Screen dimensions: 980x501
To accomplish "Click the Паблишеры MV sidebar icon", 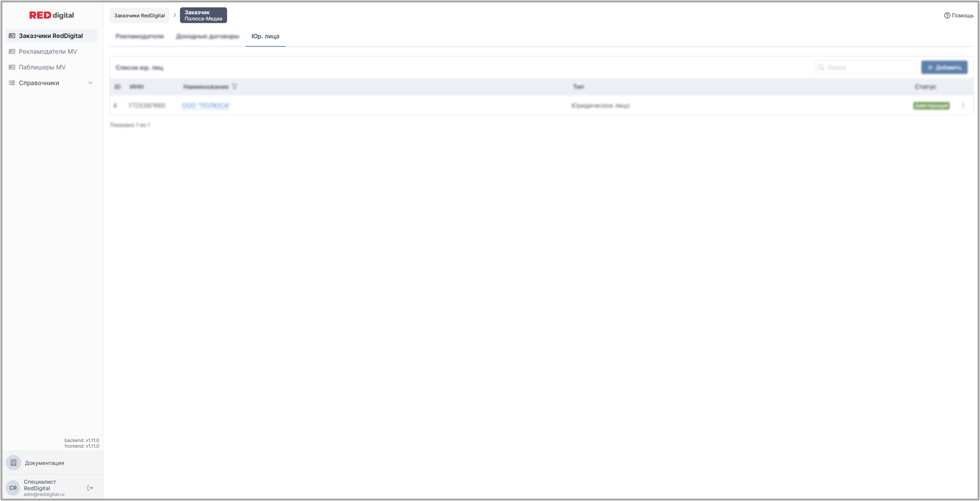I will point(12,67).
